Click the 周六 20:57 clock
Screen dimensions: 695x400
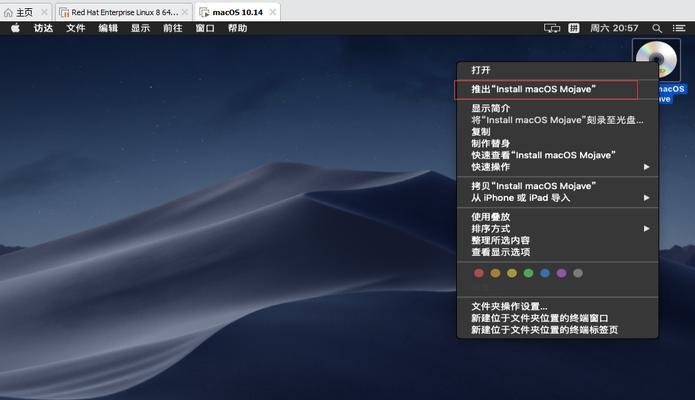(x=614, y=28)
